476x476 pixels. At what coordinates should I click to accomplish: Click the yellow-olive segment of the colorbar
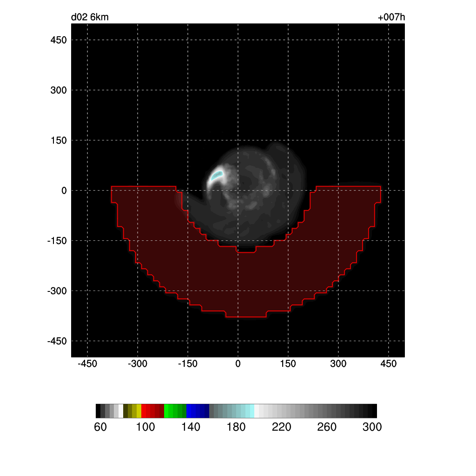132,411
